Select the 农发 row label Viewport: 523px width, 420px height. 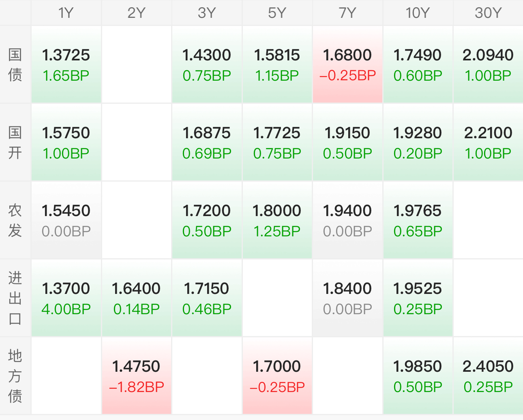(15, 221)
